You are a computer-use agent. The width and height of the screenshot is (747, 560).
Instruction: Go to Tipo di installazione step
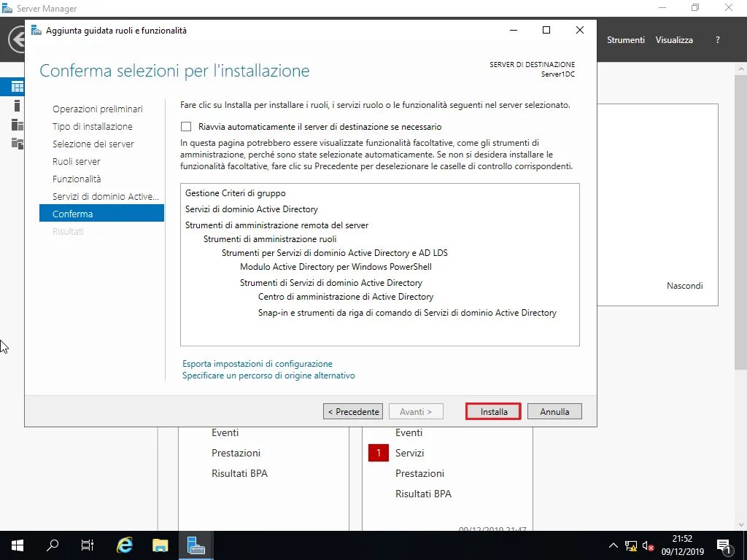point(93,127)
